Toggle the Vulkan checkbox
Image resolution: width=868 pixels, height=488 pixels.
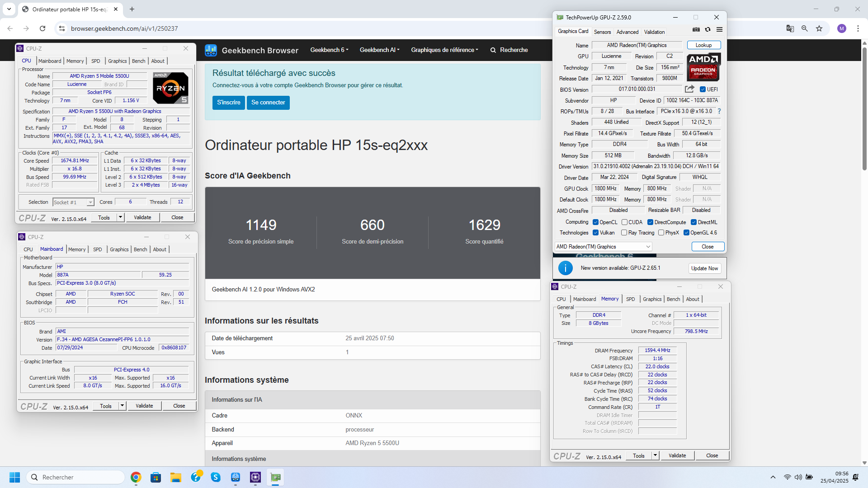pos(596,233)
